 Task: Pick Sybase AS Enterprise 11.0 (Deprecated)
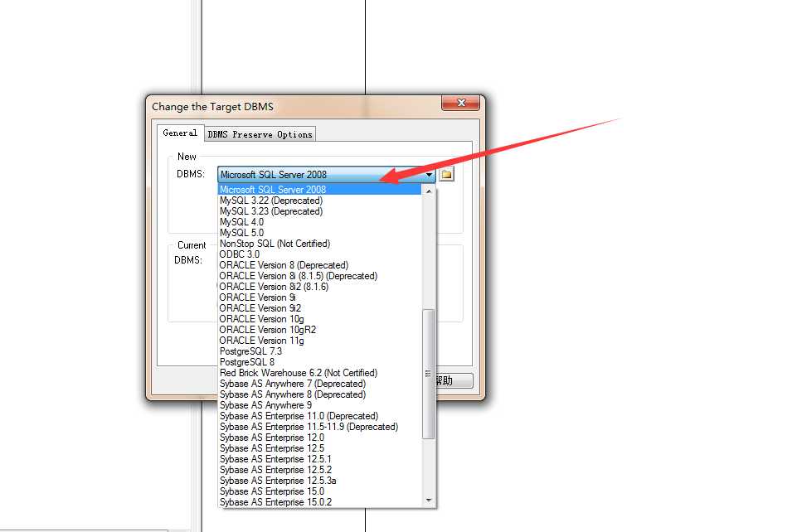tap(320, 416)
